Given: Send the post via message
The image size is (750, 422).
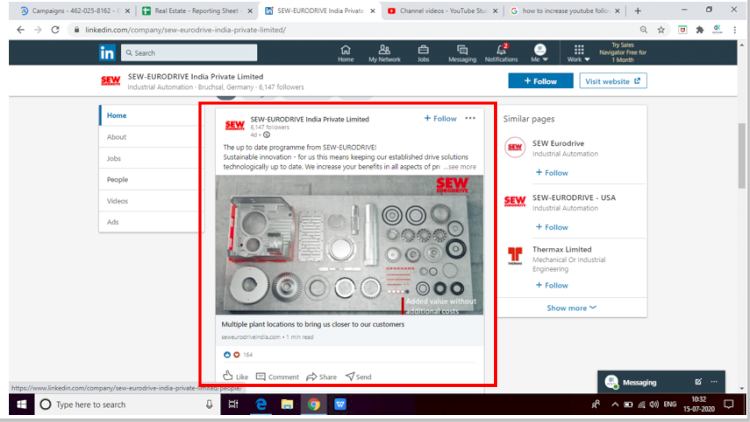Looking at the screenshot, I should [x=358, y=377].
